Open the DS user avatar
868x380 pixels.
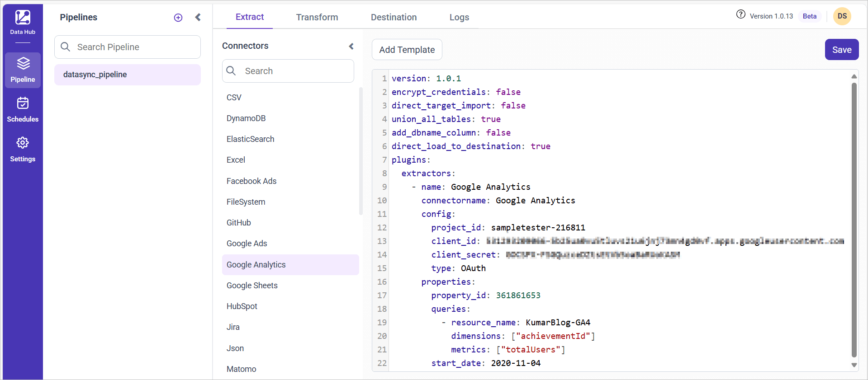pyautogui.click(x=842, y=16)
